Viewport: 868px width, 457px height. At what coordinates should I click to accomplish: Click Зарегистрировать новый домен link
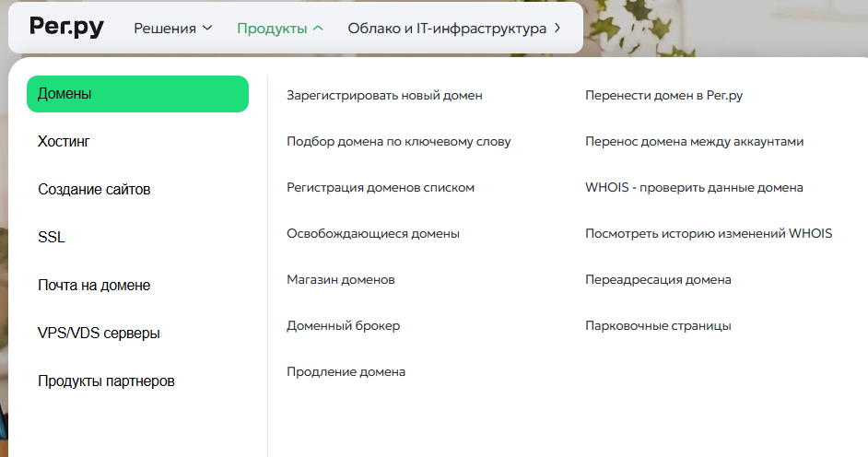pos(384,96)
